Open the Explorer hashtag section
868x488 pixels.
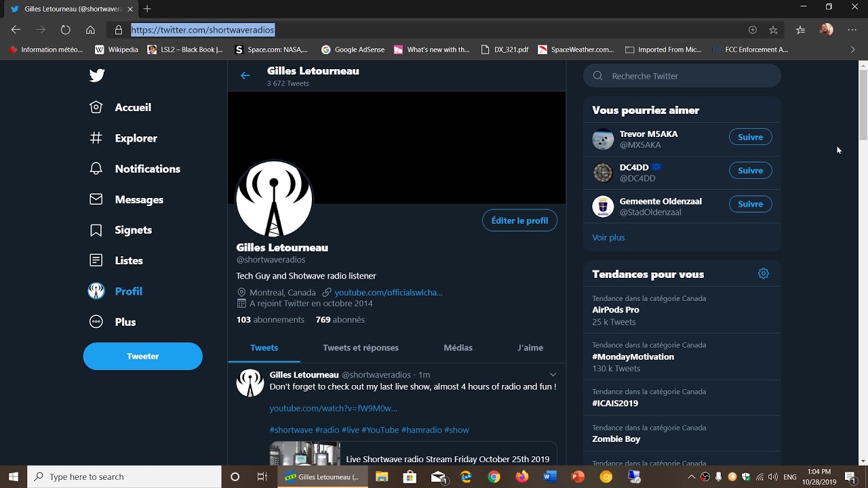pos(123,138)
